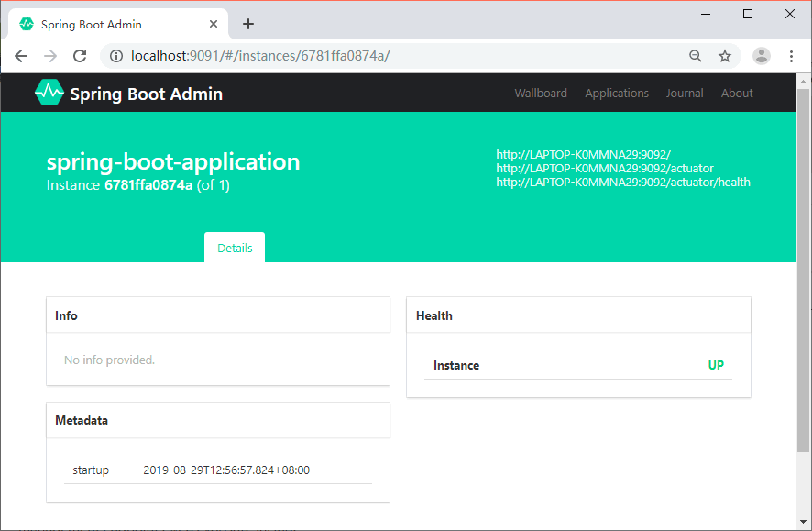Open the /actuator management URL link

click(x=605, y=169)
